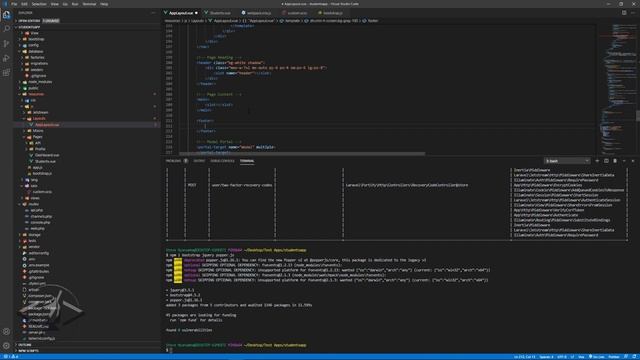Select the Terminal panel tab
Viewport: 640px width, 360px height.
(247, 161)
